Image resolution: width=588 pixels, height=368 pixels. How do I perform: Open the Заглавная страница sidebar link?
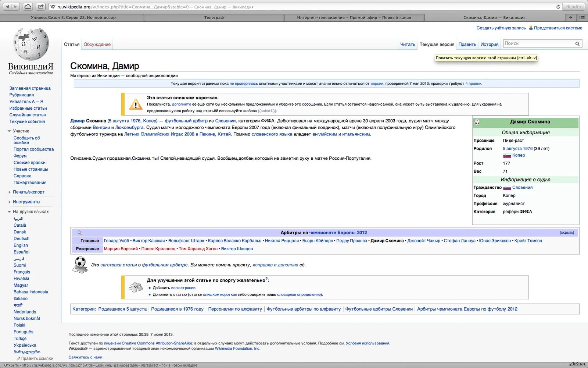point(30,88)
